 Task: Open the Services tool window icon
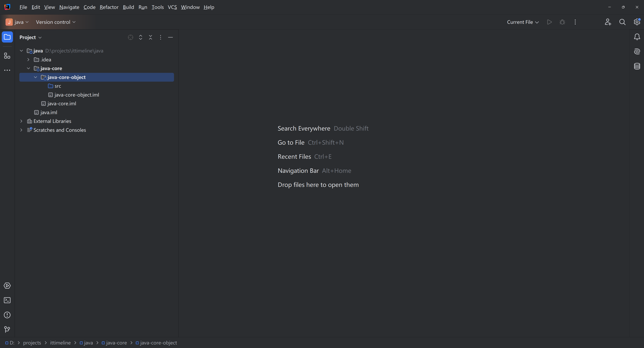click(x=7, y=286)
